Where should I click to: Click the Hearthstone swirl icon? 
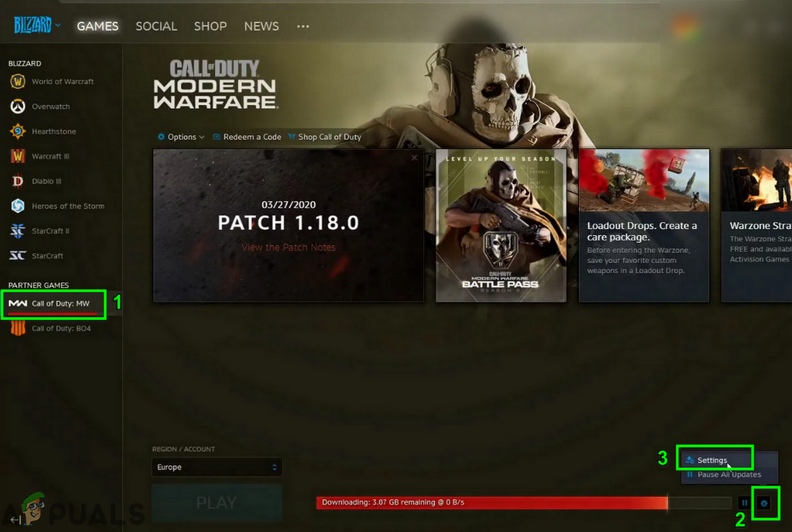[x=17, y=131]
